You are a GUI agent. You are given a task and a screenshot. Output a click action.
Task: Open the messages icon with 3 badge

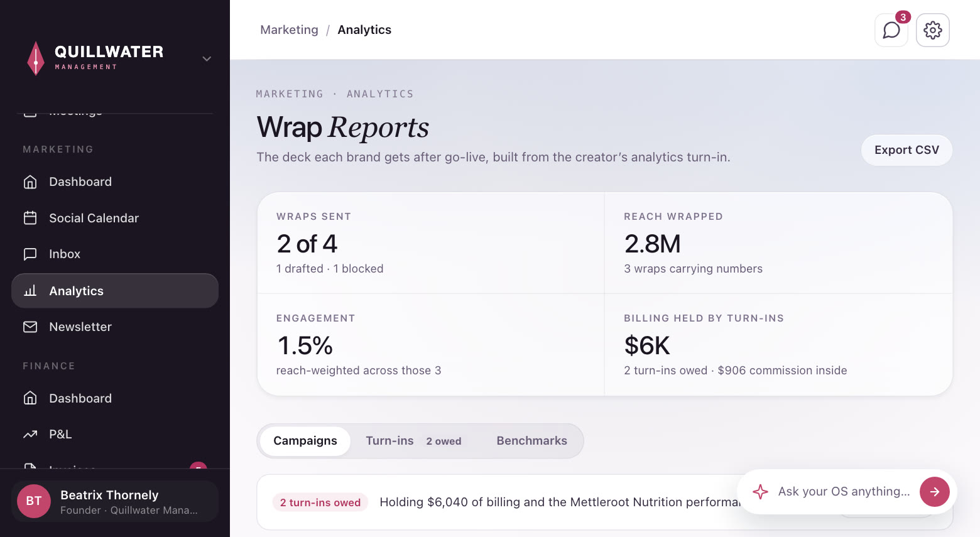point(891,30)
